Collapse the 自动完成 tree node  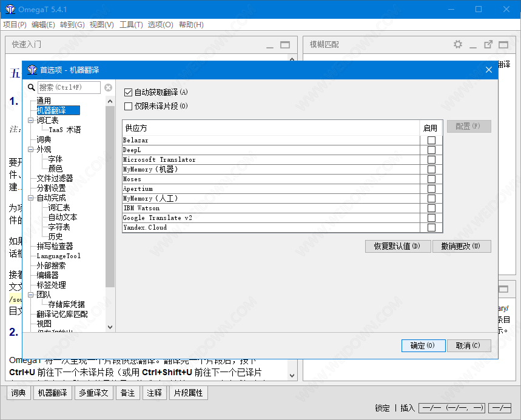coord(31,198)
